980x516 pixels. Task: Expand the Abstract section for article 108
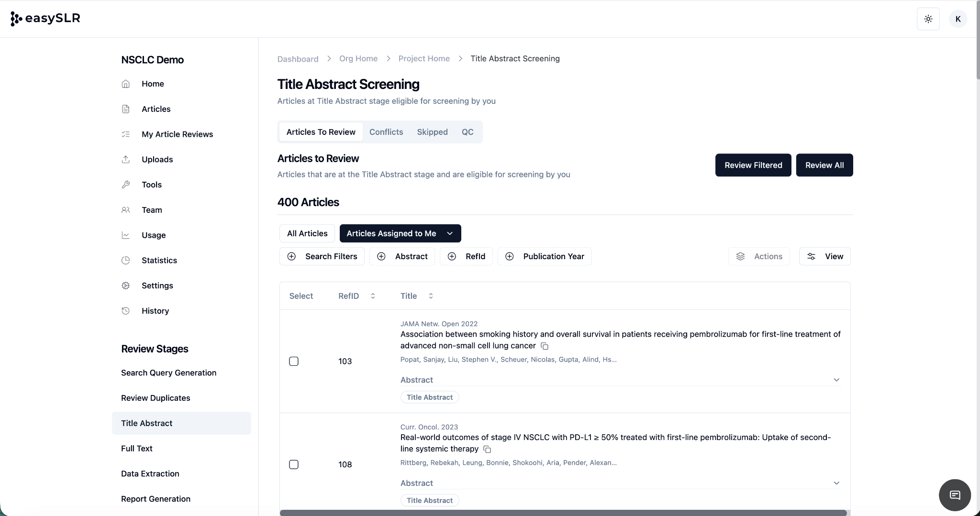coord(836,483)
